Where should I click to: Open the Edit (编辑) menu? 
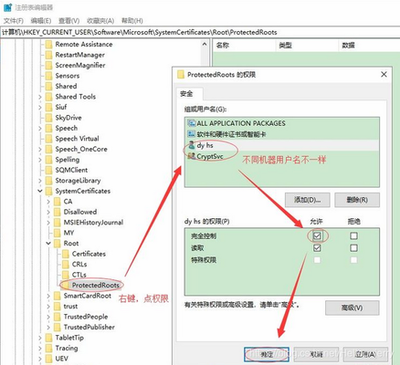pos(41,21)
